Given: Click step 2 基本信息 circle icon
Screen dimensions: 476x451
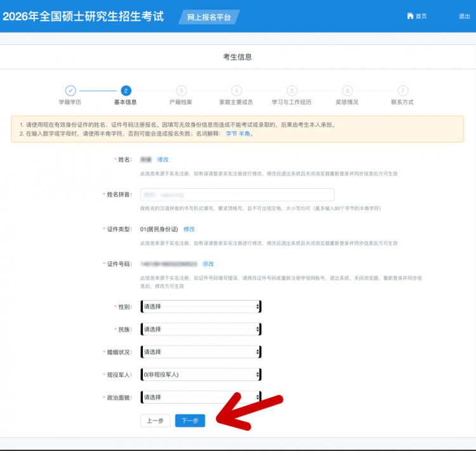Looking at the screenshot, I should point(126,91).
